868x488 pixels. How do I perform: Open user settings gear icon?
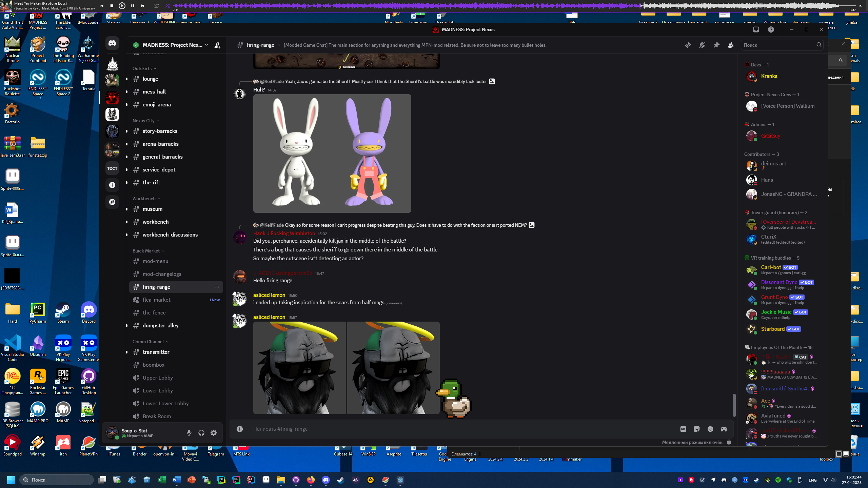(x=214, y=433)
